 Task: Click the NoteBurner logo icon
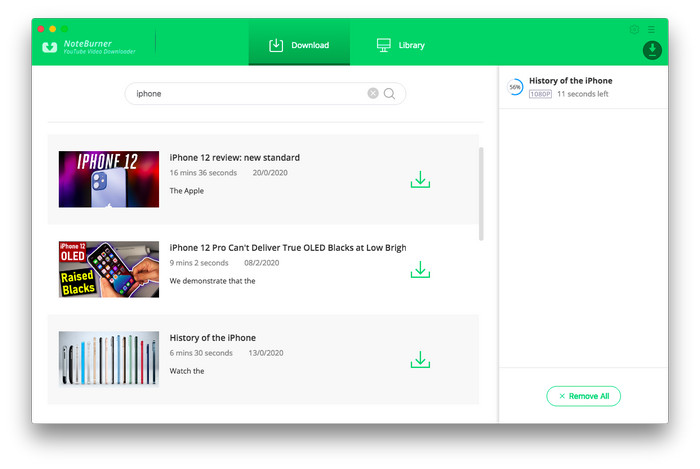coord(50,47)
